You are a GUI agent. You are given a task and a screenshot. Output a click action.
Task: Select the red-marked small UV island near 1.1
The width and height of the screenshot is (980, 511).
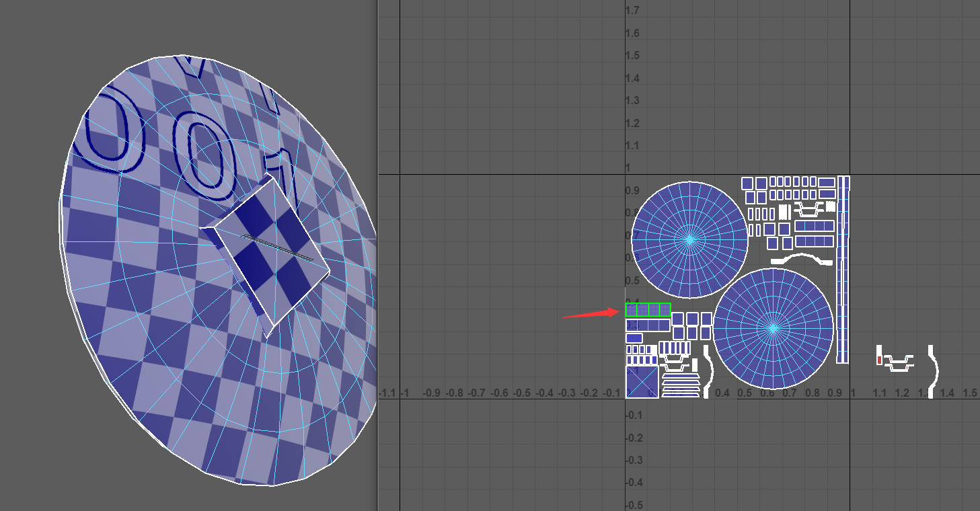coord(879,360)
